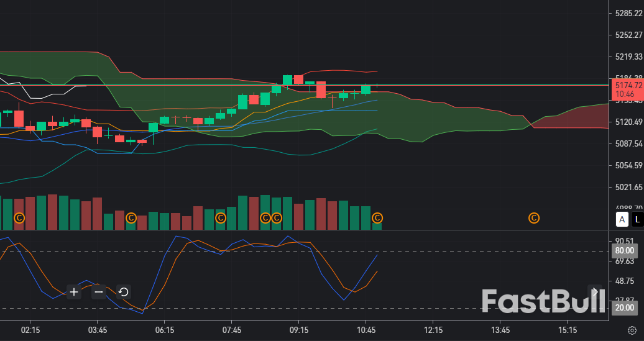Toggle the L logarithmic scale button
This screenshot has width=644, height=341.
[x=637, y=219]
